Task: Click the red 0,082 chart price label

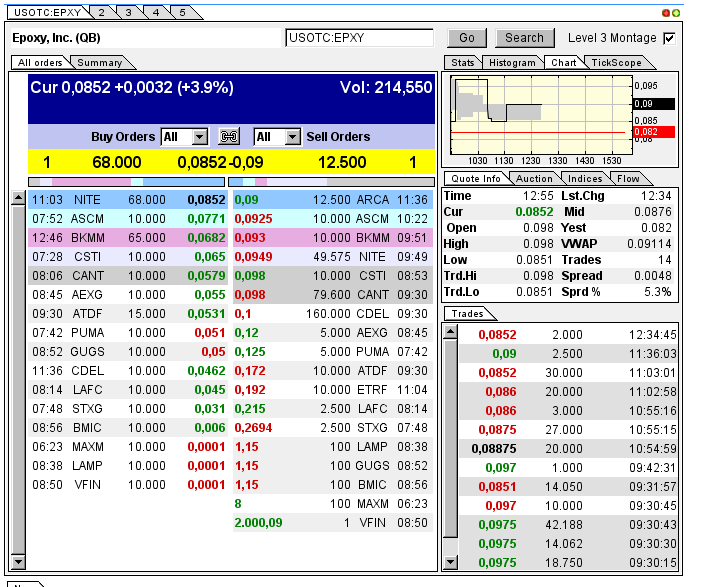Action: [x=654, y=132]
